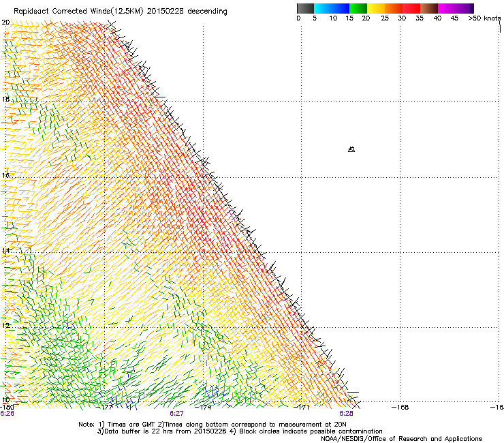Click the longitude '-177' axis label

(105, 408)
